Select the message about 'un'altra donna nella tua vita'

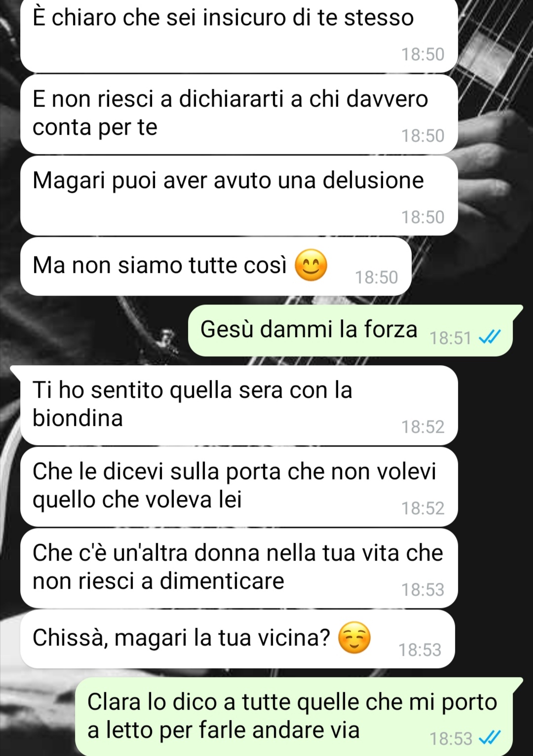click(x=239, y=568)
